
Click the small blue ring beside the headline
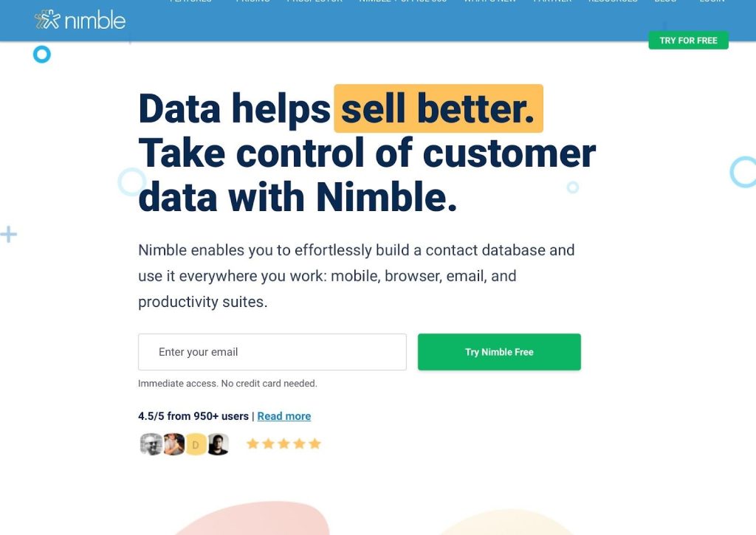(x=573, y=187)
